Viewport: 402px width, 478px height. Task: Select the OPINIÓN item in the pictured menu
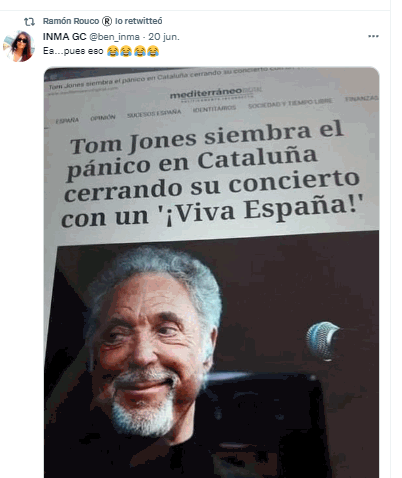pyautogui.click(x=103, y=118)
